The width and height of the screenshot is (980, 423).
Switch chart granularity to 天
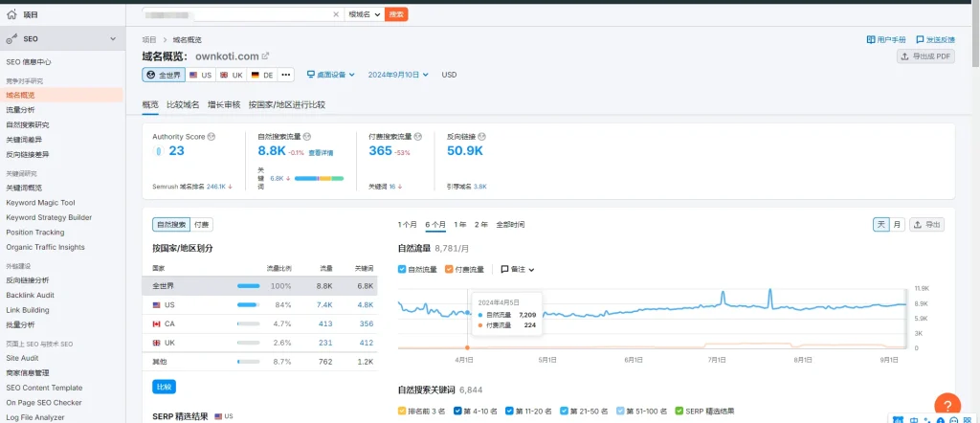coord(880,224)
